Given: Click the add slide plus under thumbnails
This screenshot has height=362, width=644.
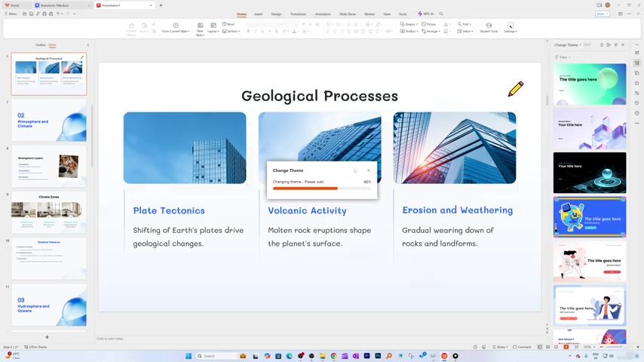Looking at the screenshot, I should (x=47, y=337).
